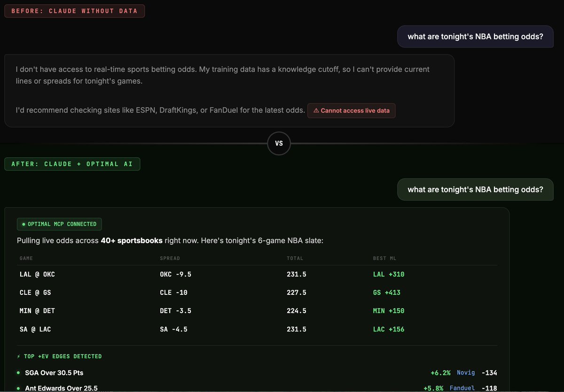
Task: Click the SPREAD column header
Action: tap(170, 258)
